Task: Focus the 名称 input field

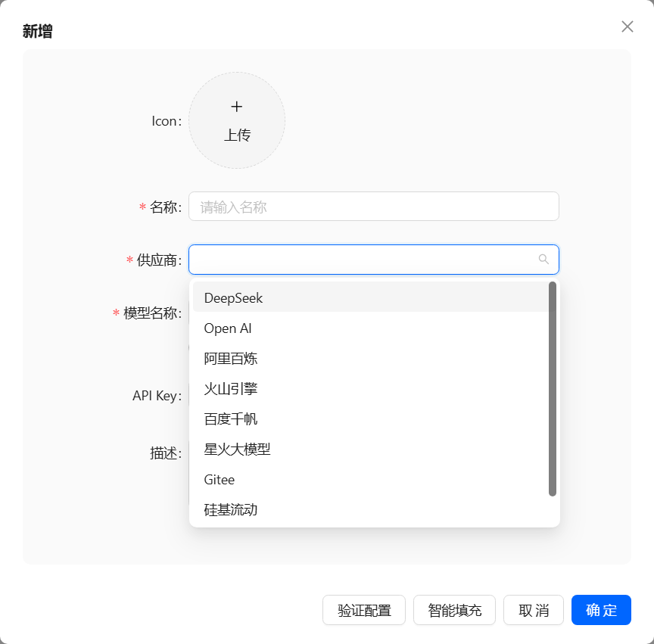Action: (x=373, y=207)
